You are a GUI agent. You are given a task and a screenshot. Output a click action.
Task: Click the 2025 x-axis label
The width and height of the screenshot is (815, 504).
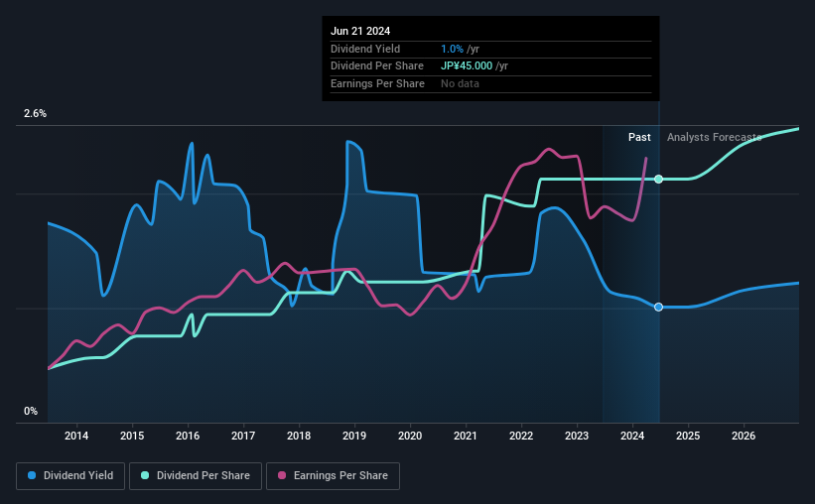688,436
